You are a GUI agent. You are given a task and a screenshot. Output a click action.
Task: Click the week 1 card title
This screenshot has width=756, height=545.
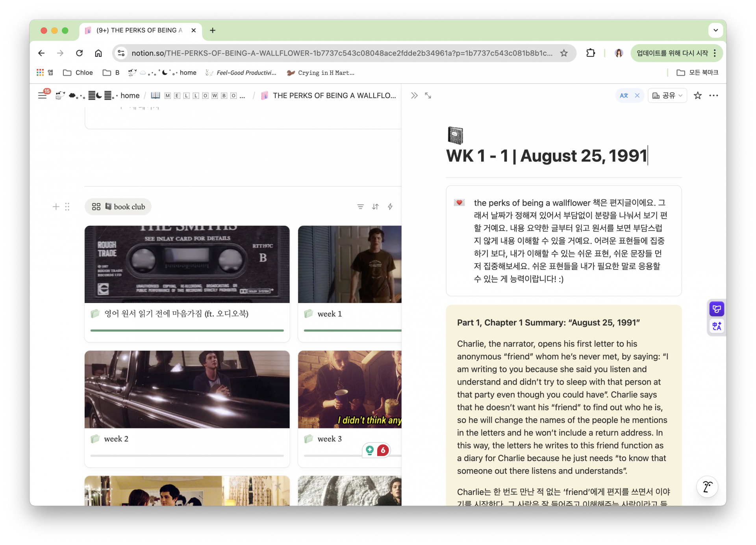[x=330, y=314]
